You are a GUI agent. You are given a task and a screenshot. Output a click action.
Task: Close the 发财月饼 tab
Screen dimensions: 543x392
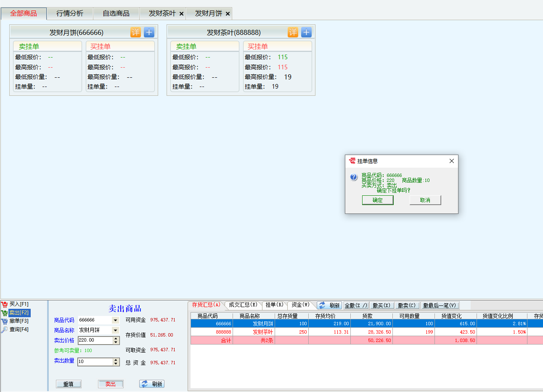pos(228,14)
